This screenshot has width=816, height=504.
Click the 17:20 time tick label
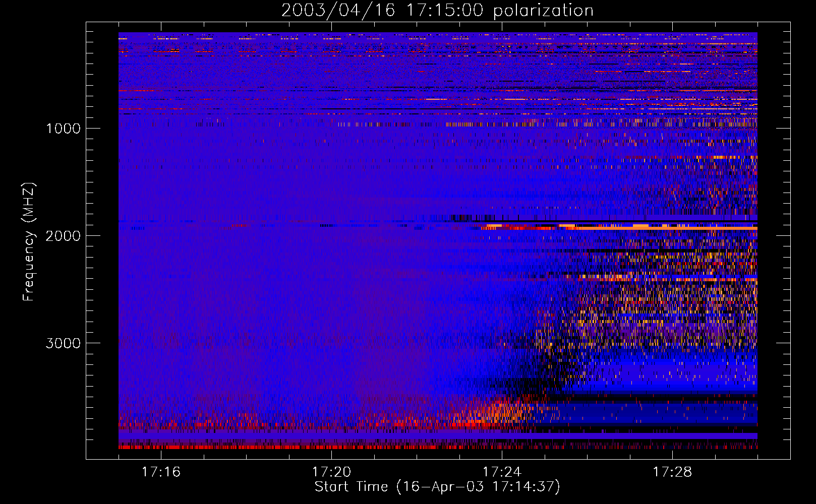tap(331, 472)
